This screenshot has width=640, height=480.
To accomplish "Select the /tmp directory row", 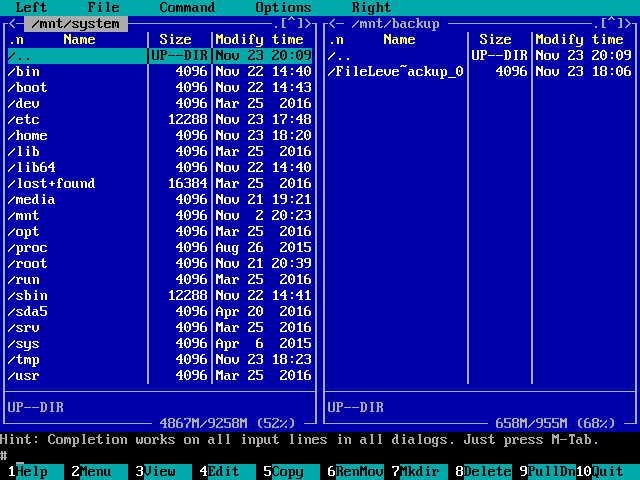I will point(160,359).
